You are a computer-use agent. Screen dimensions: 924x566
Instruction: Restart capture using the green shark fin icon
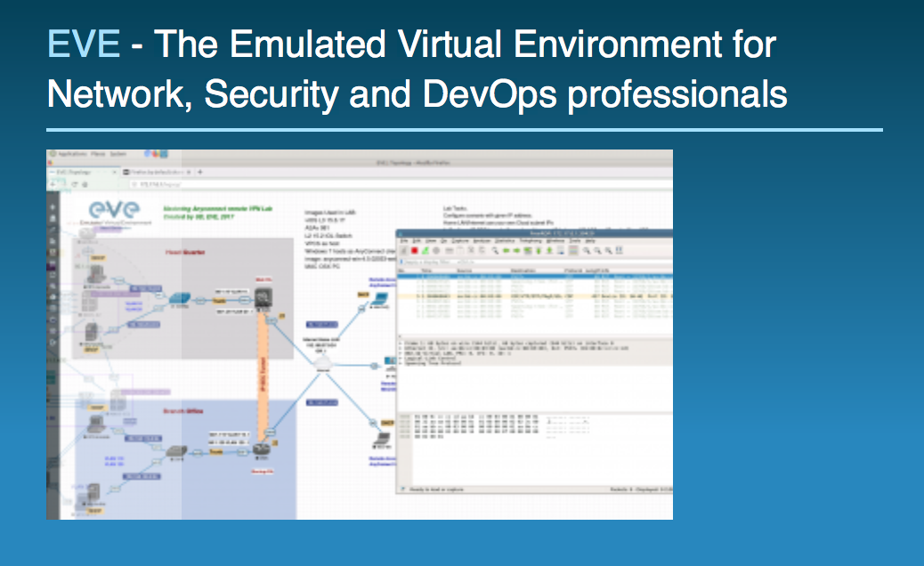[425, 251]
